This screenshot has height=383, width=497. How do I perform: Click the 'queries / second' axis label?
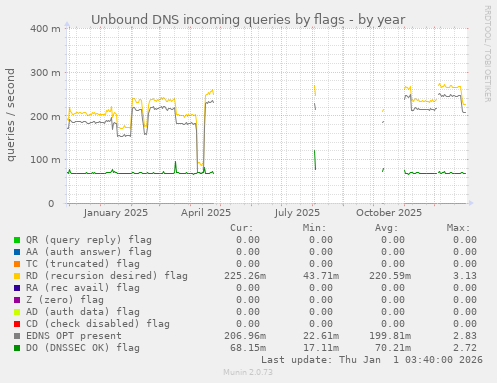pos(11,115)
